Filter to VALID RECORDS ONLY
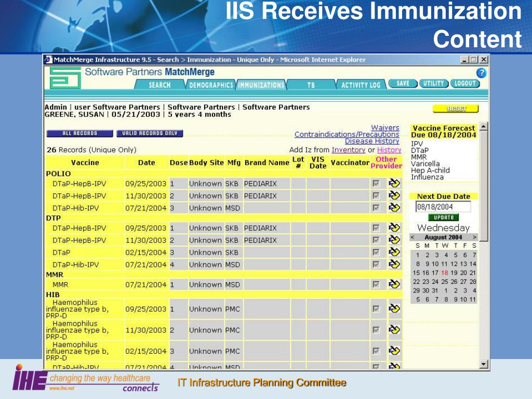This screenshot has width=532, height=399. point(150,134)
